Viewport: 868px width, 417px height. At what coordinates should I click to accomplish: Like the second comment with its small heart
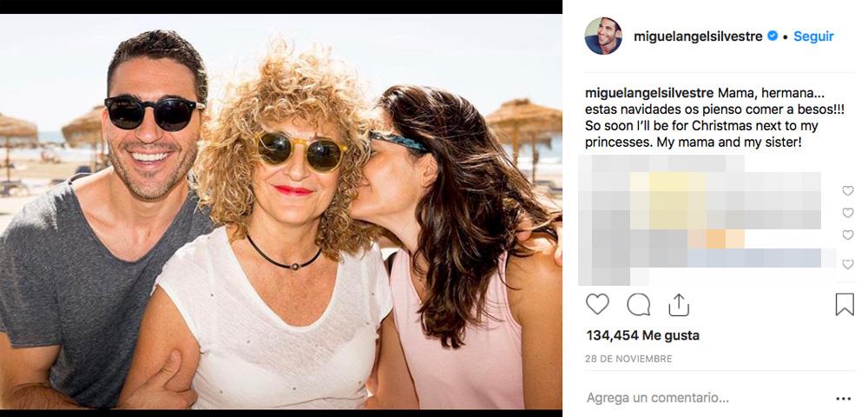pos(848,213)
